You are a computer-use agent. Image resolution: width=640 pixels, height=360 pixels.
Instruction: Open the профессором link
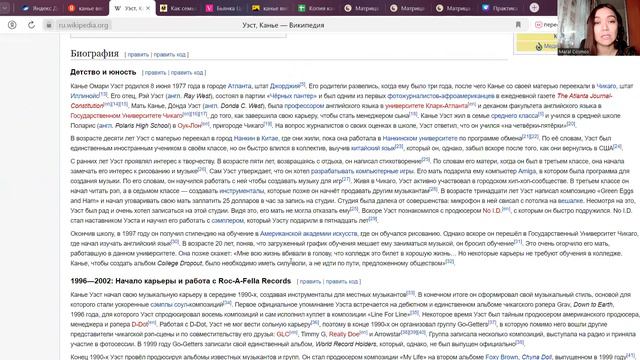click(304, 106)
